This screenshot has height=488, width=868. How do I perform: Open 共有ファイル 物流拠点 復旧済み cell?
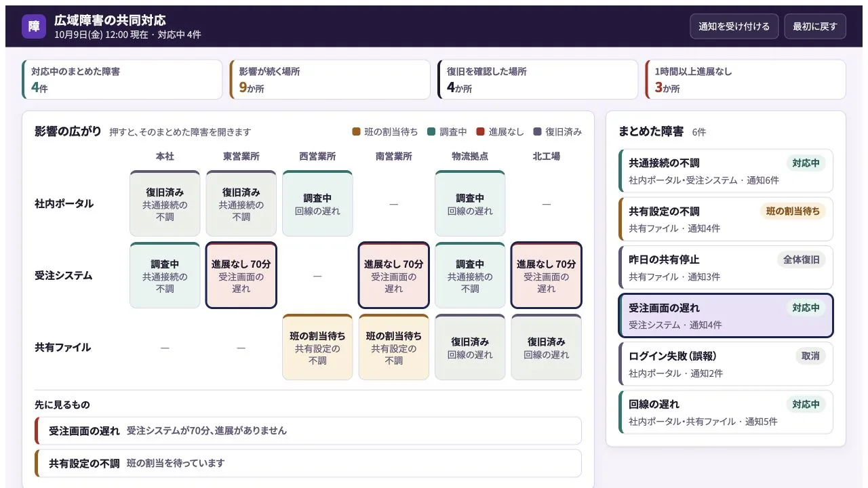pyautogui.click(x=470, y=347)
